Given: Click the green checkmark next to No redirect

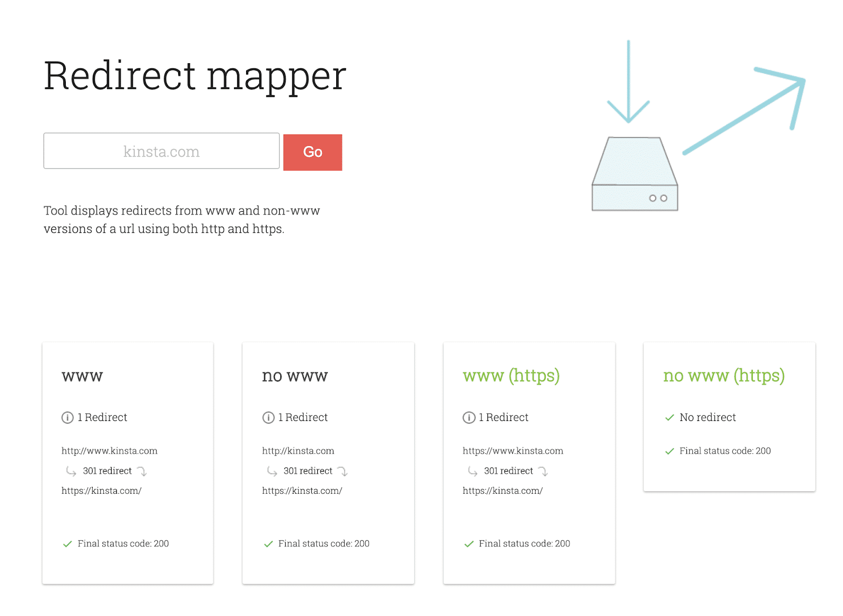Looking at the screenshot, I should (669, 417).
